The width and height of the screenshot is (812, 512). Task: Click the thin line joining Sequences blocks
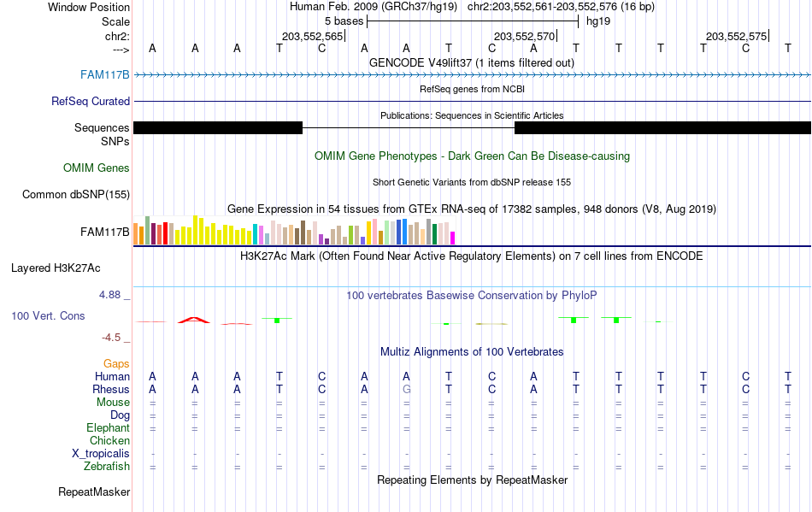pyautogui.click(x=409, y=128)
